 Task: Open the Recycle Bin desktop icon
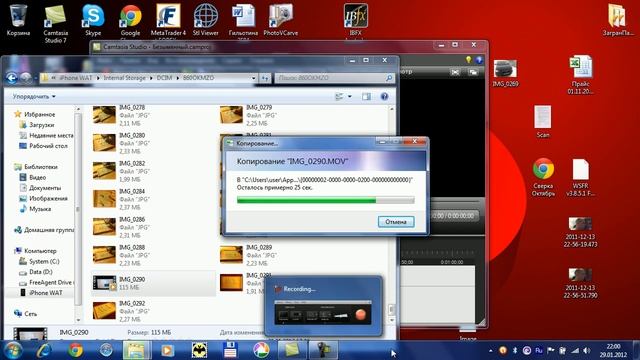point(18,20)
